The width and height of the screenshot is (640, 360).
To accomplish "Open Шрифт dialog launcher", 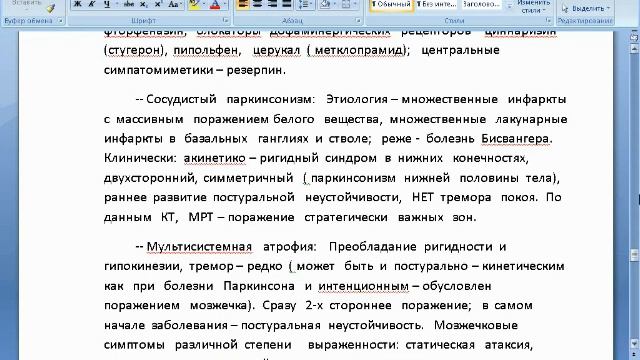I will tap(226, 20).
